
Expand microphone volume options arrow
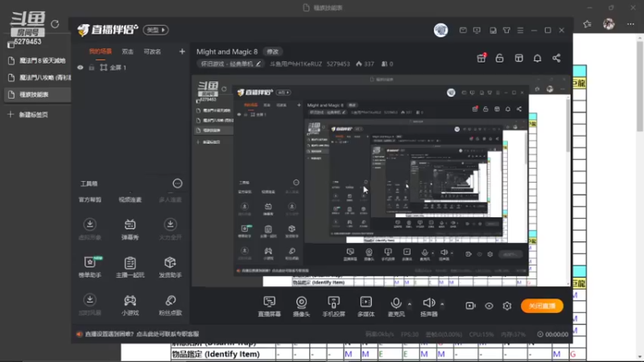[410, 304]
